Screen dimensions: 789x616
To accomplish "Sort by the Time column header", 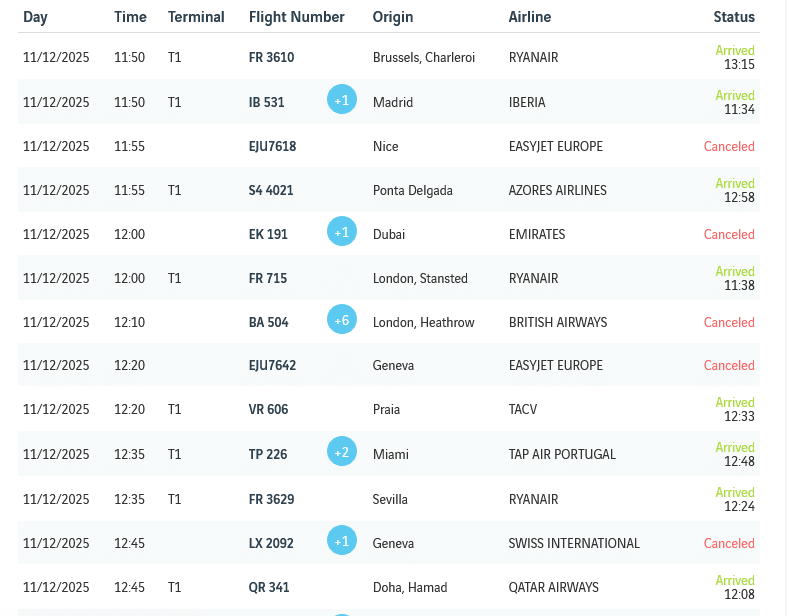I will tap(130, 17).
